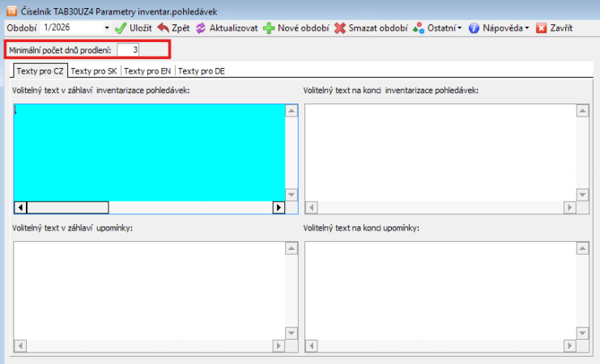The width and height of the screenshot is (600, 364).
Task: Click the blue Nápověda info icon
Action: (474, 28)
